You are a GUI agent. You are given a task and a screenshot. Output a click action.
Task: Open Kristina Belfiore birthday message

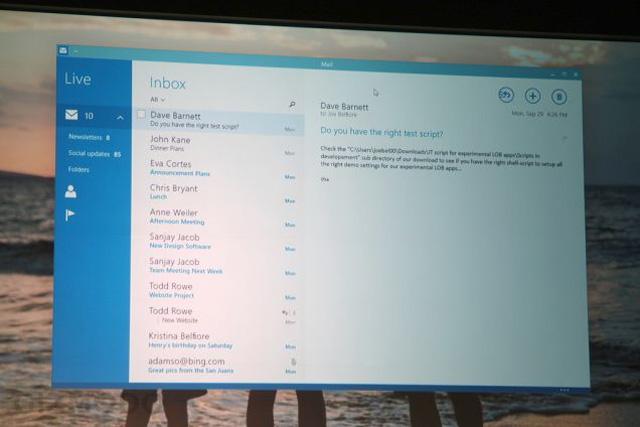coord(218,341)
